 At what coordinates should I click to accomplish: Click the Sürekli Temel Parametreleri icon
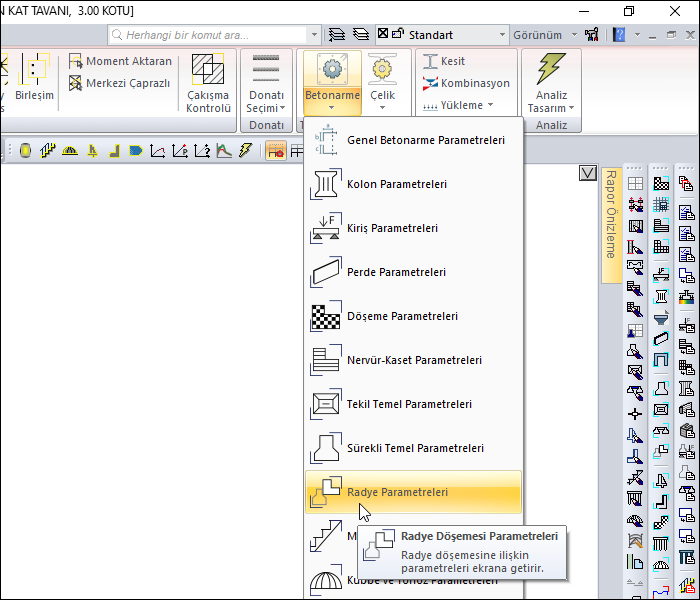327,448
